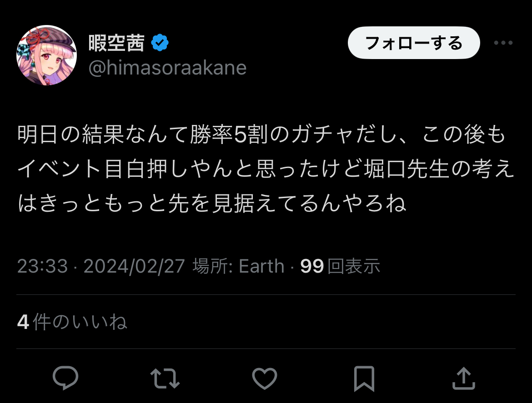Click the date 2024/02/27
This screenshot has height=403, width=532.
[x=134, y=266]
